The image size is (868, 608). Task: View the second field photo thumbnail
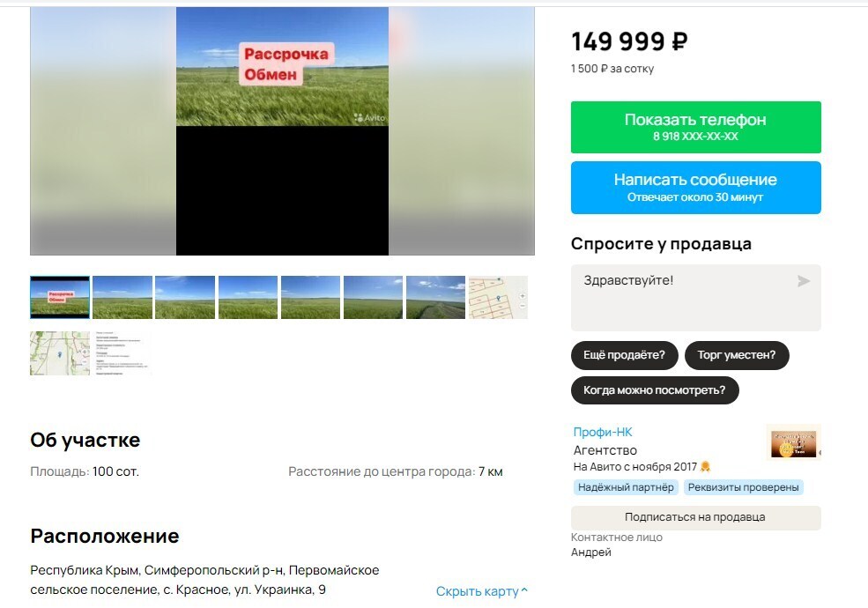[122, 297]
